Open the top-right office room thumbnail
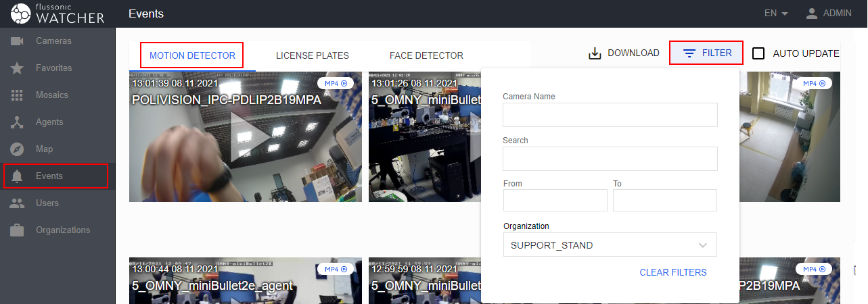The width and height of the screenshot is (868, 304). pos(789,136)
